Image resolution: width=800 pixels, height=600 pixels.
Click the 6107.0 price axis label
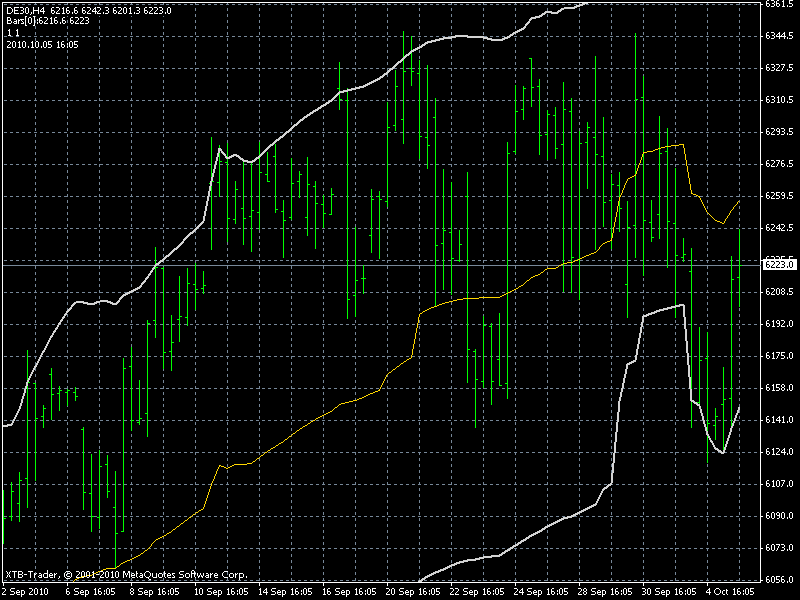point(779,484)
